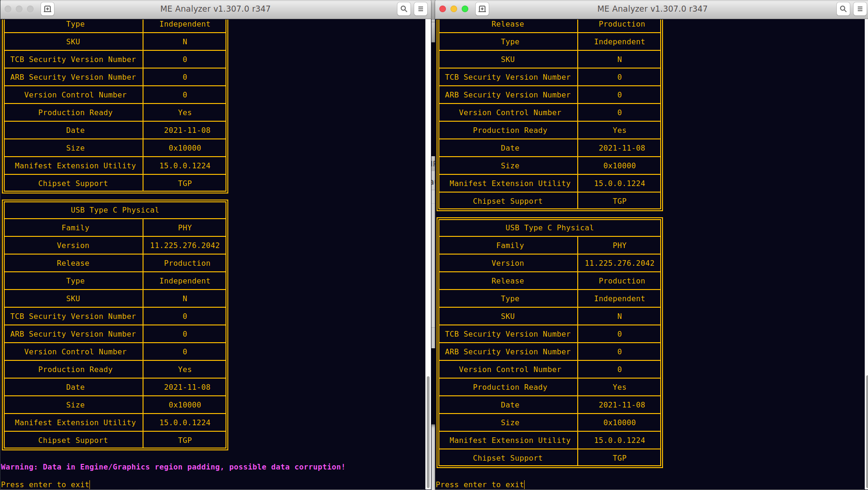Select "USB Type C Physical" heading in left window
The height and width of the screenshot is (490, 868).
(x=115, y=210)
